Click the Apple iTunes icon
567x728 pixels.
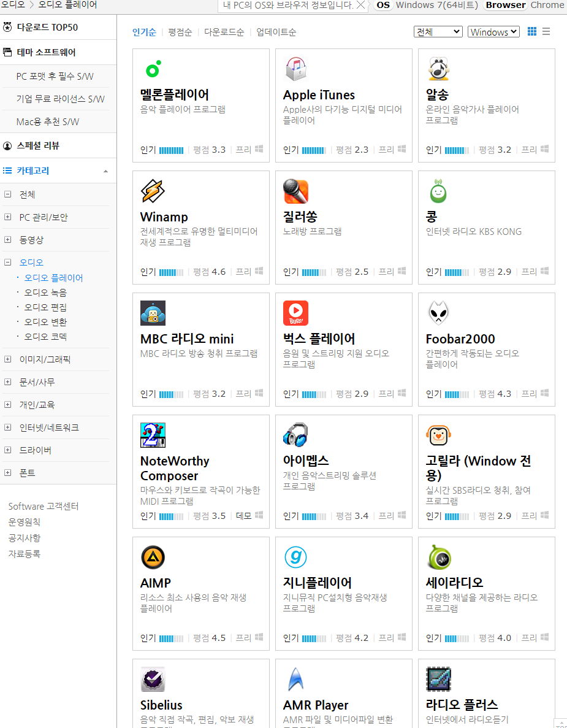295,69
